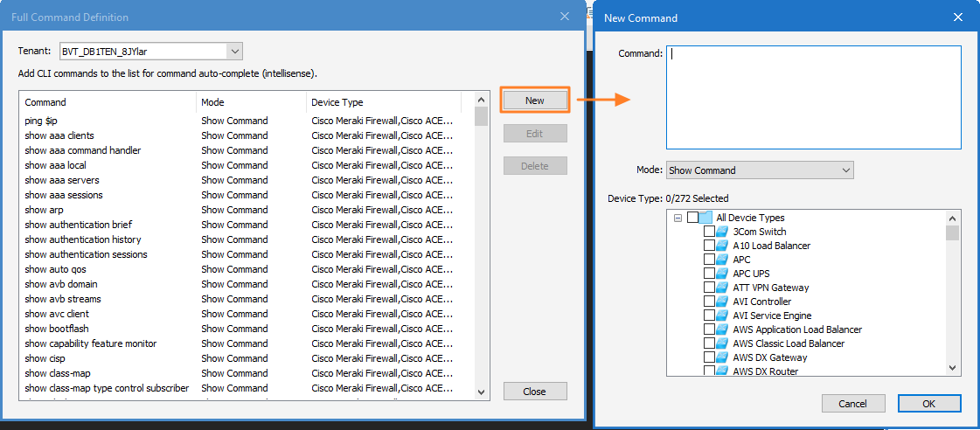Tick the AVI Service Engine checkbox
This screenshot has width=980, height=430.
[709, 316]
